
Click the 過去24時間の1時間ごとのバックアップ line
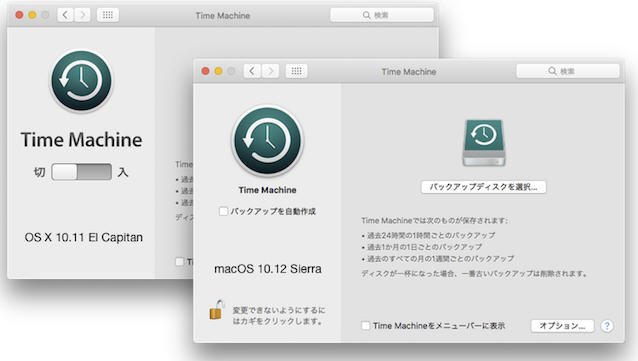click(x=428, y=235)
